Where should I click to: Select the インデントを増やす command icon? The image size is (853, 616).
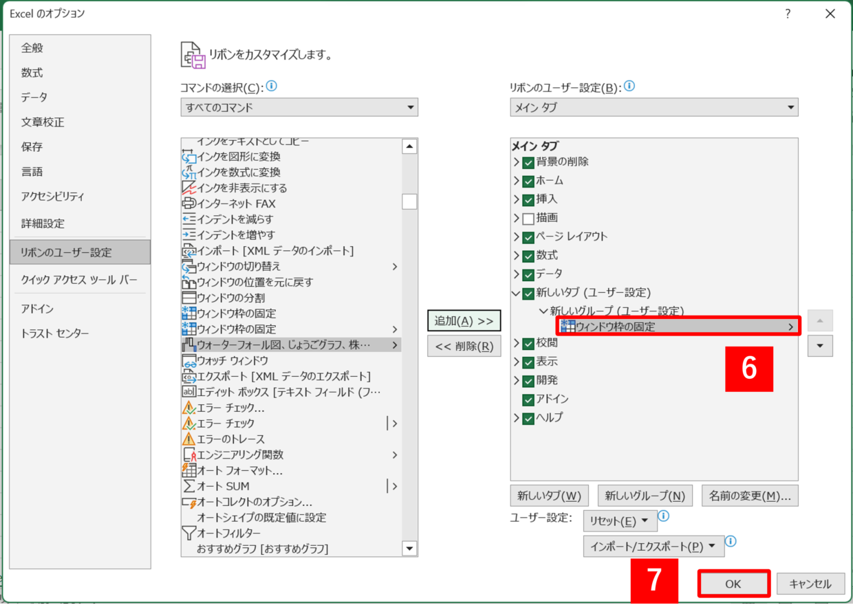(189, 235)
